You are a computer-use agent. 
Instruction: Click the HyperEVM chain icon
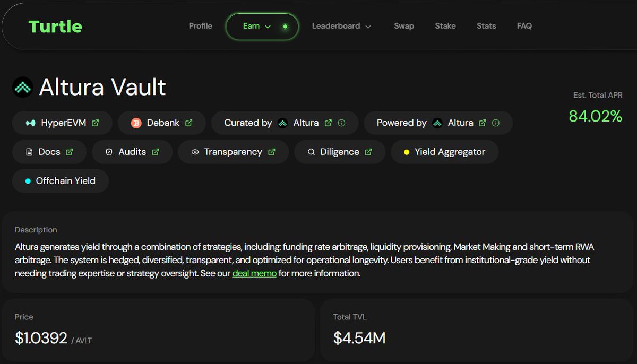coord(31,123)
